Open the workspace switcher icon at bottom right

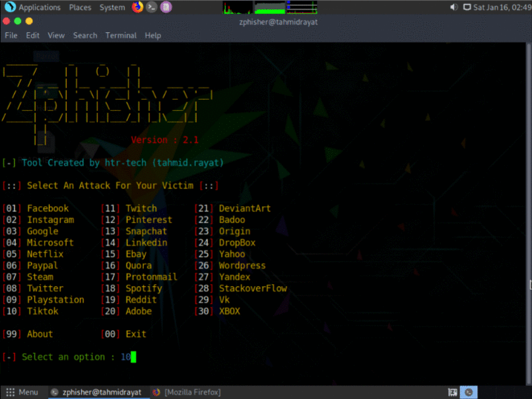[x=452, y=392]
